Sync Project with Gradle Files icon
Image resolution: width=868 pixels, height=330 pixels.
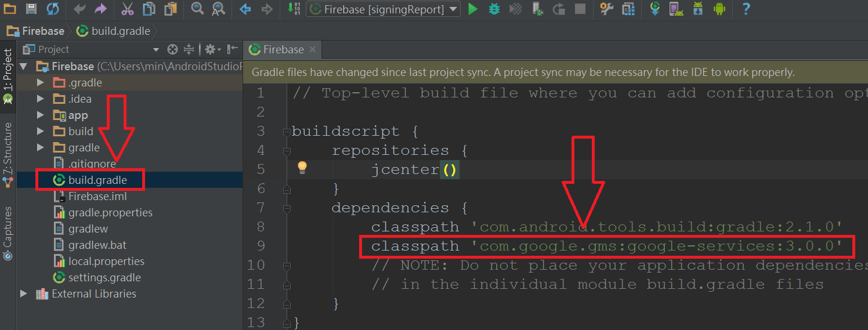coord(655,9)
